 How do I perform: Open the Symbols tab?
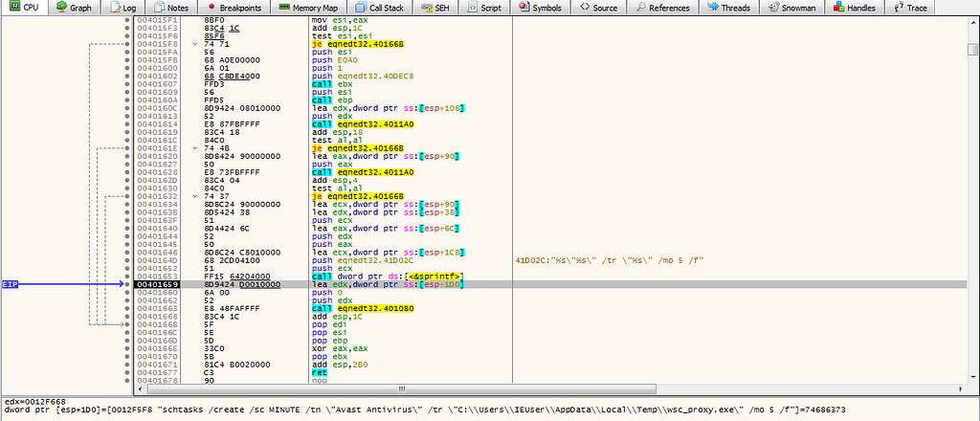coord(540,8)
